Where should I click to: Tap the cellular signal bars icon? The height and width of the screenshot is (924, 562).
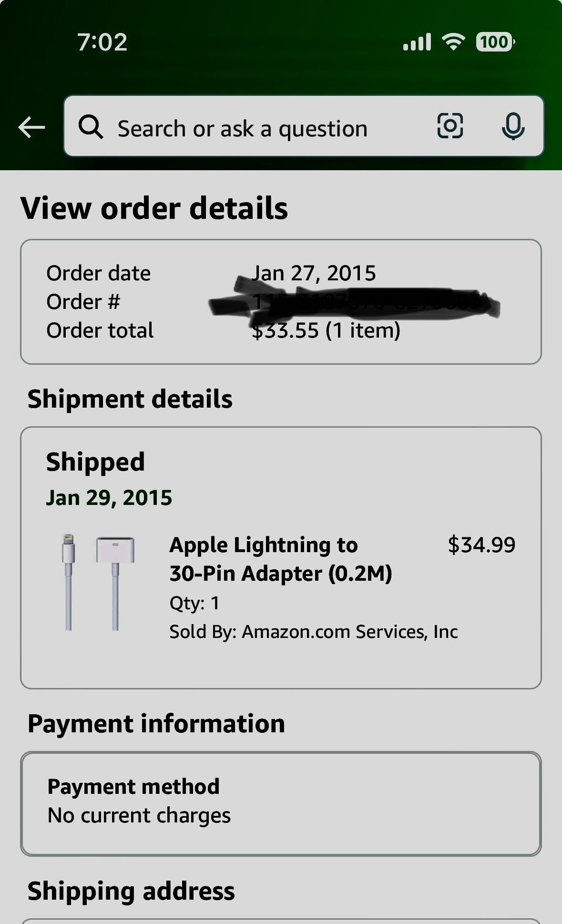tap(417, 42)
